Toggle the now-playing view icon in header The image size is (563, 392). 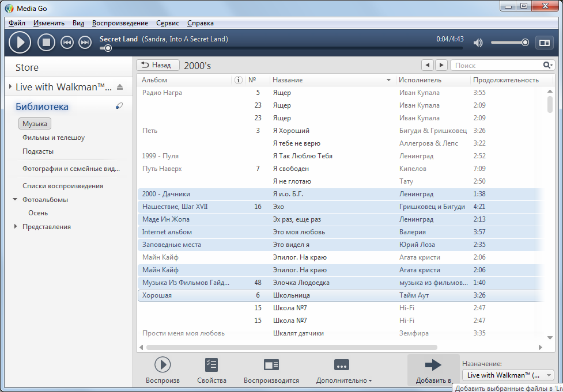point(545,43)
